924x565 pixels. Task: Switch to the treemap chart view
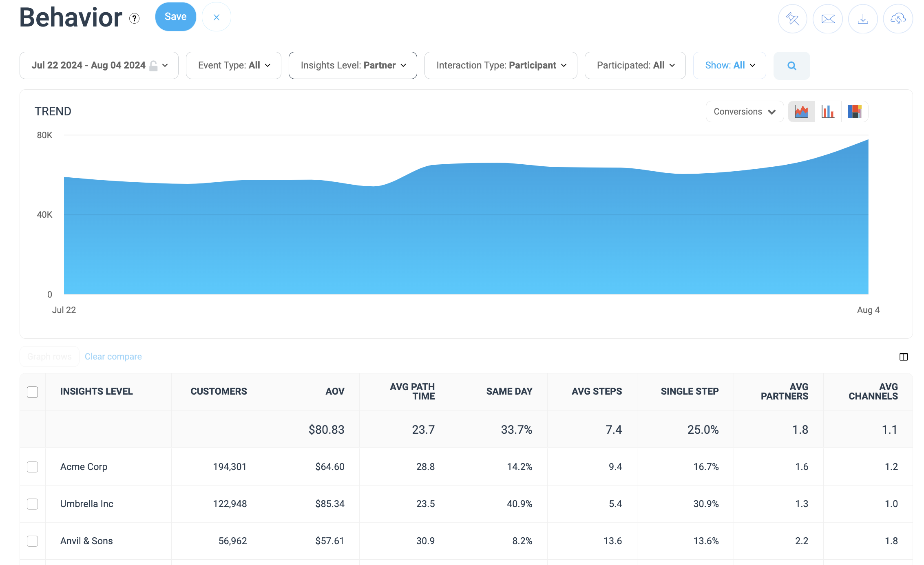(x=854, y=111)
